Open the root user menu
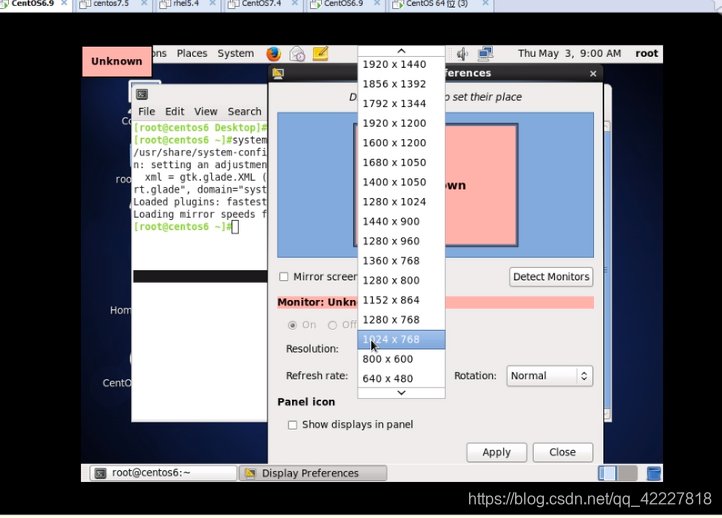 point(646,53)
